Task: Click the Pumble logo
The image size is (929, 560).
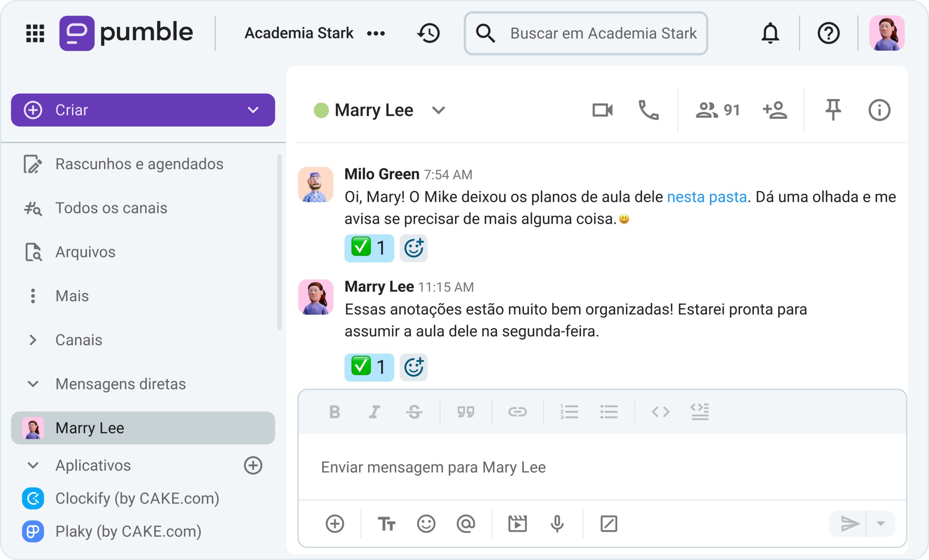Action: 126,33
